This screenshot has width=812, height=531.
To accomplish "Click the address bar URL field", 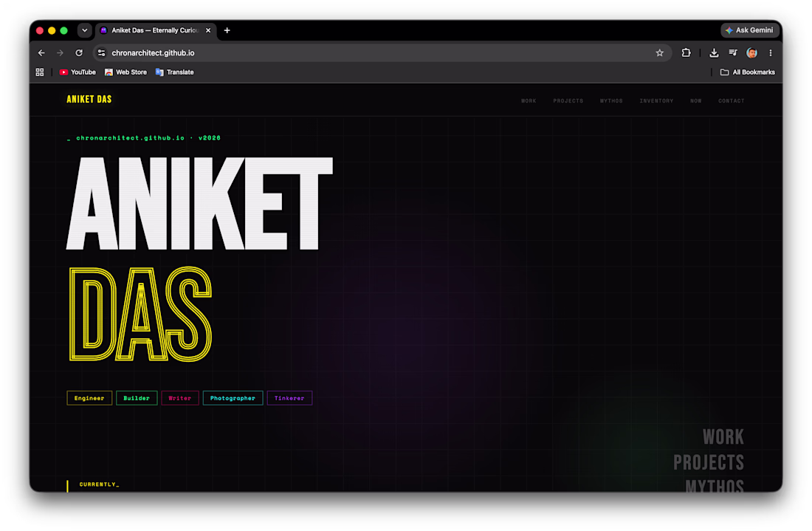I will 381,53.
